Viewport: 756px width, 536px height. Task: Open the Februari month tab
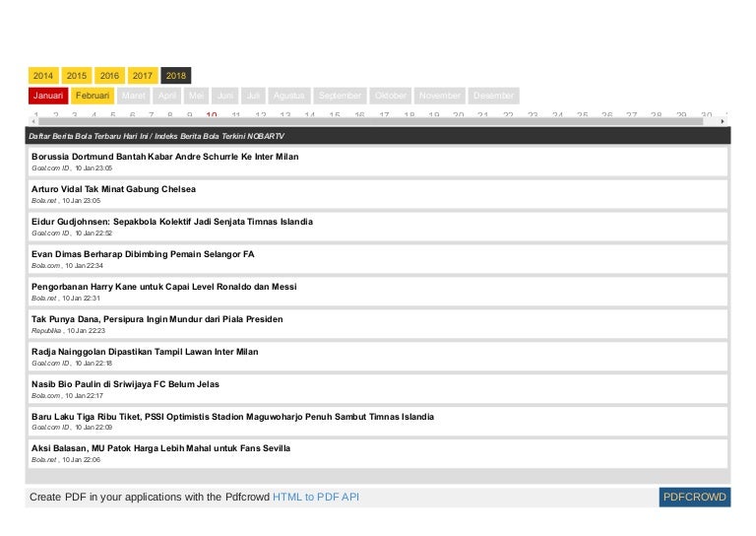click(93, 96)
